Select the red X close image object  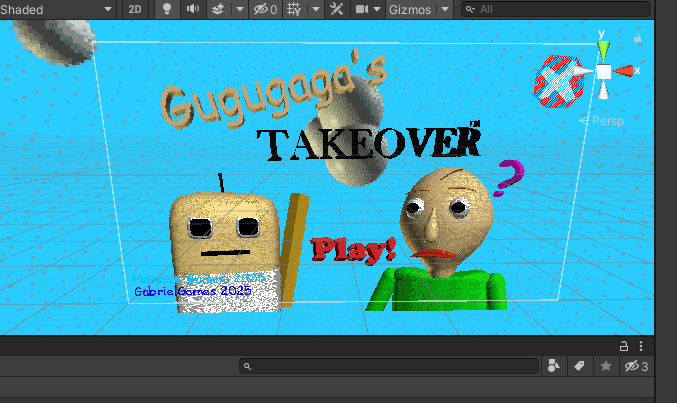(558, 82)
